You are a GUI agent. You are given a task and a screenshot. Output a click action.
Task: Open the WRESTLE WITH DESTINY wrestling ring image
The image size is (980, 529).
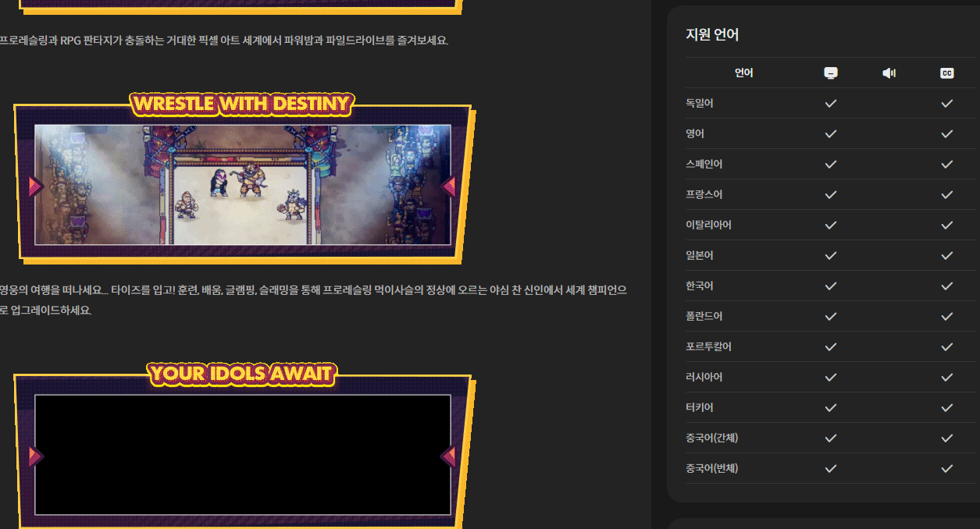tap(243, 185)
